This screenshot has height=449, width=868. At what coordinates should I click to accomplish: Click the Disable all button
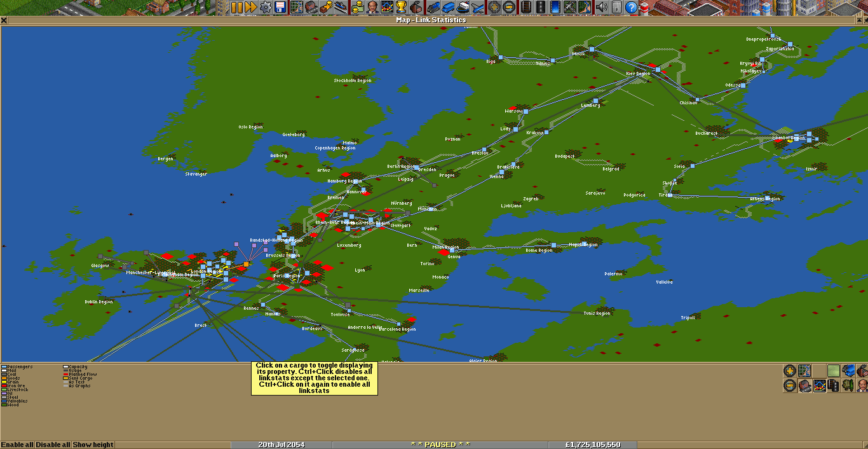pyautogui.click(x=53, y=445)
